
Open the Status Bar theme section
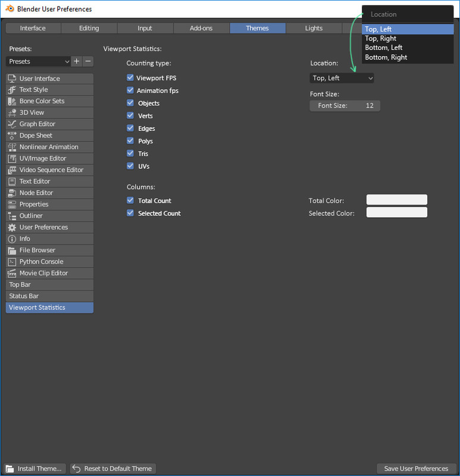[x=49, y=296]
